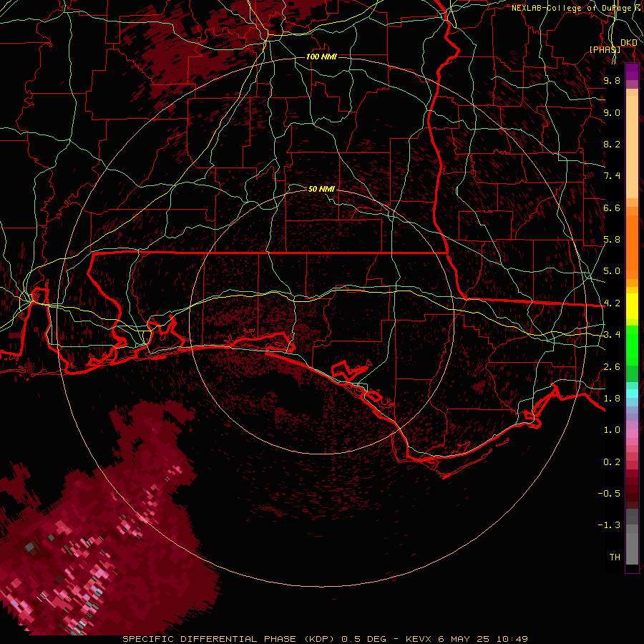
Task: Click the -0.5 scale value
Action: 609,494
